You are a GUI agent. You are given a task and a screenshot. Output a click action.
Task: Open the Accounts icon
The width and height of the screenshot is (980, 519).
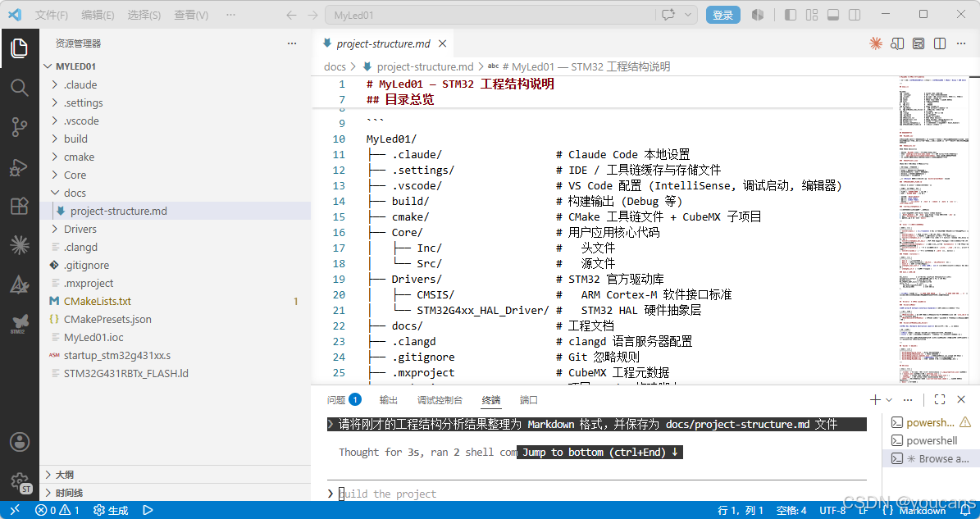coord(20,442)
